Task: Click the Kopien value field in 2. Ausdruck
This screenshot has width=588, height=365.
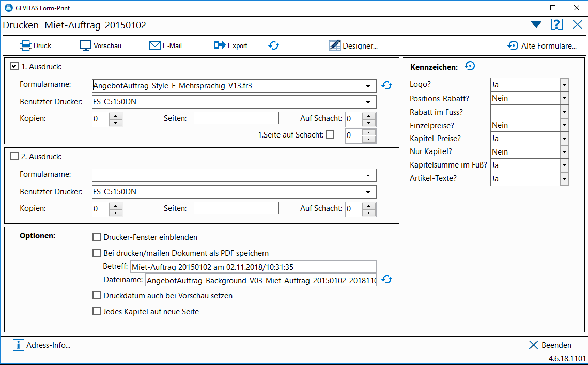Action: (x=101, y=209)
